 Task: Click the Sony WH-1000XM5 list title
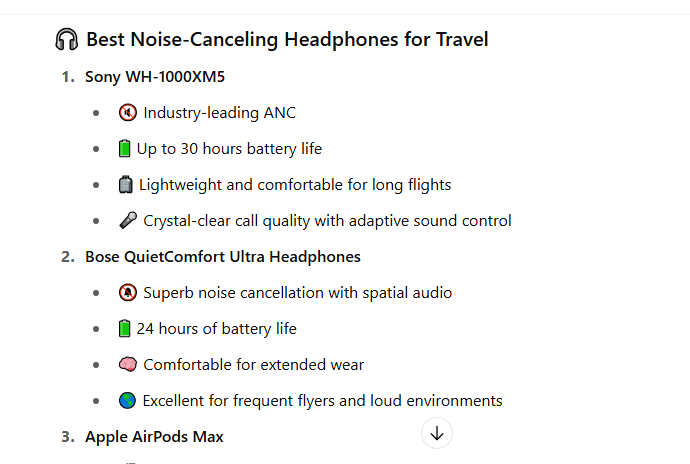(x=155, y=77)
